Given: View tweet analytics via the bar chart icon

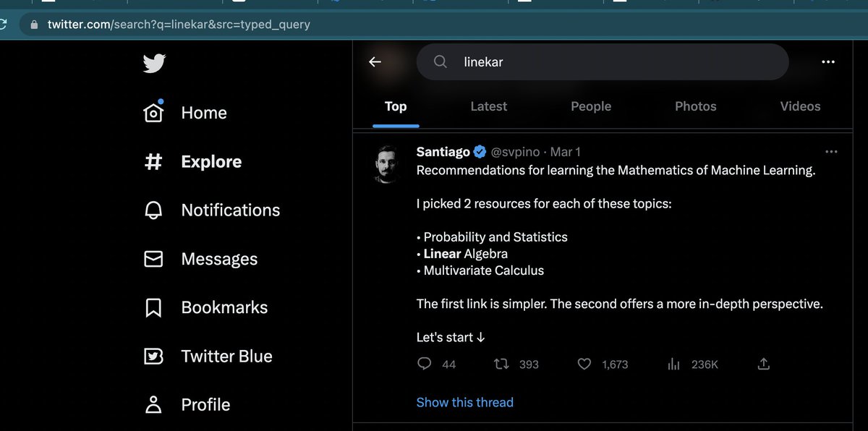Looking at the screenshot, I should point(673,364).
